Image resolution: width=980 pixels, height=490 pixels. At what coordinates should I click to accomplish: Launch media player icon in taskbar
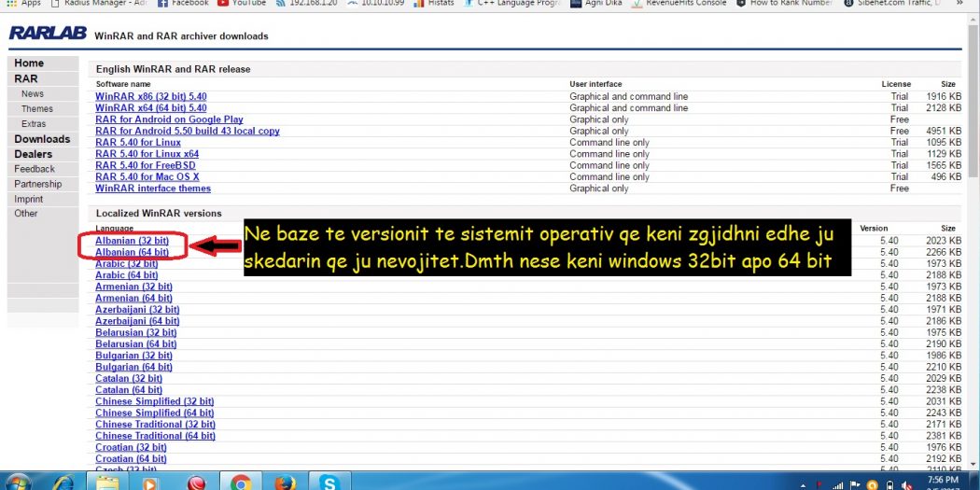tap(150, 483)
